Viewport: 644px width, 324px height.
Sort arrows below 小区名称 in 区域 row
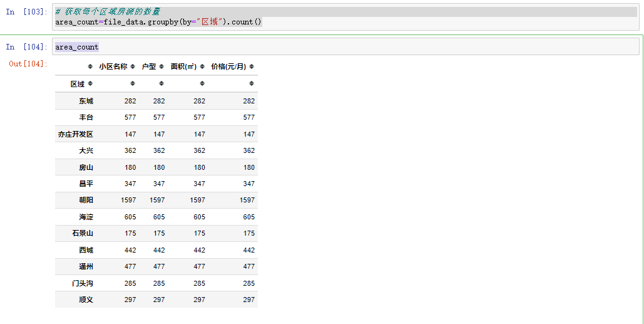[x=133, y=83]
